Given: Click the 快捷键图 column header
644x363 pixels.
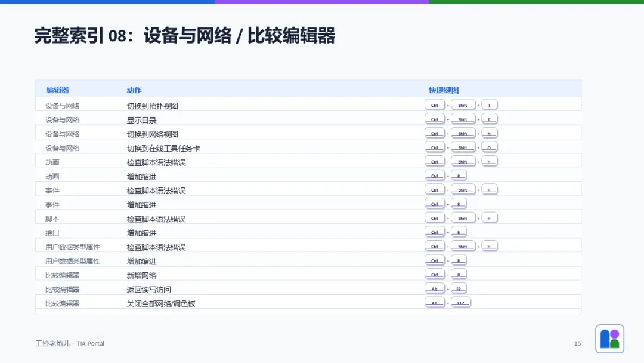Looking at the screenshot, I should tap(444, 90).
